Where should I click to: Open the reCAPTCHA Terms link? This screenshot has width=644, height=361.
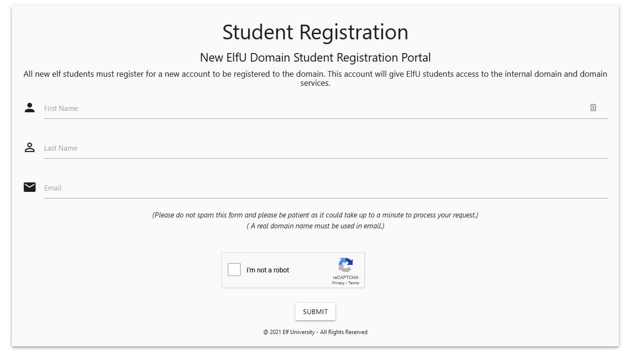click(x=354, y=283)
